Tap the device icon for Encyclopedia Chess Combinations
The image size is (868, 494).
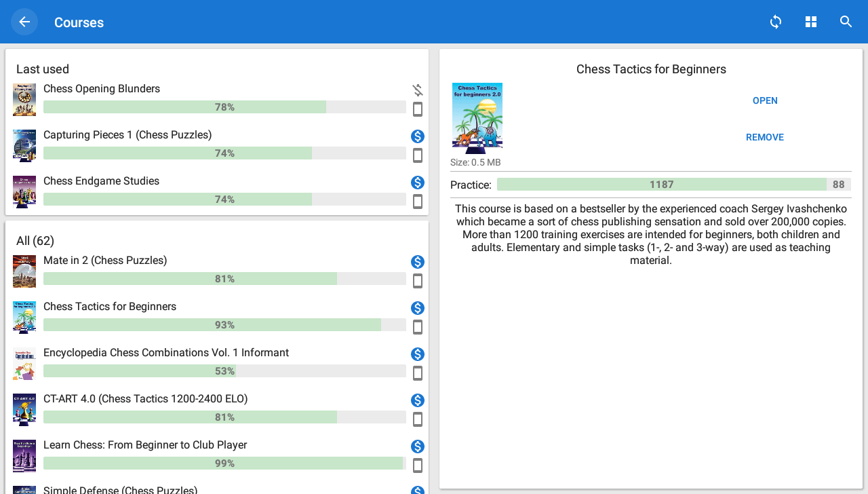point(418,373)
